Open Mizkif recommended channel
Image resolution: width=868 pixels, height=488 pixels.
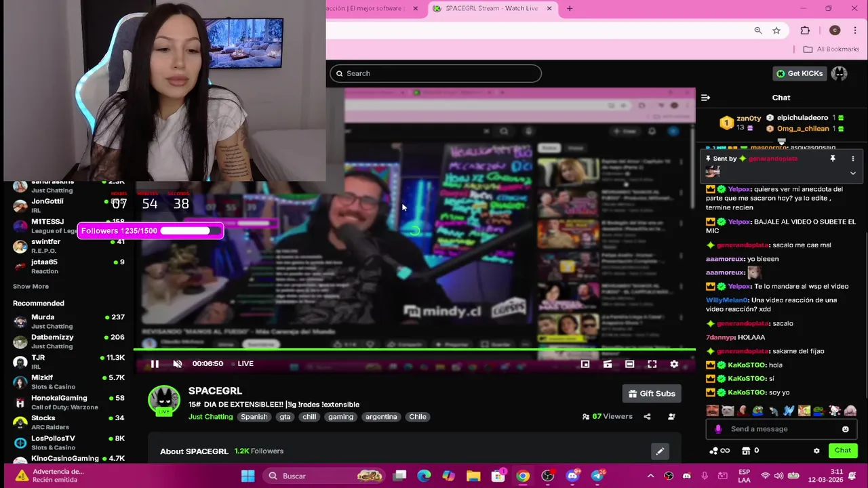click(x=68, y=382)
